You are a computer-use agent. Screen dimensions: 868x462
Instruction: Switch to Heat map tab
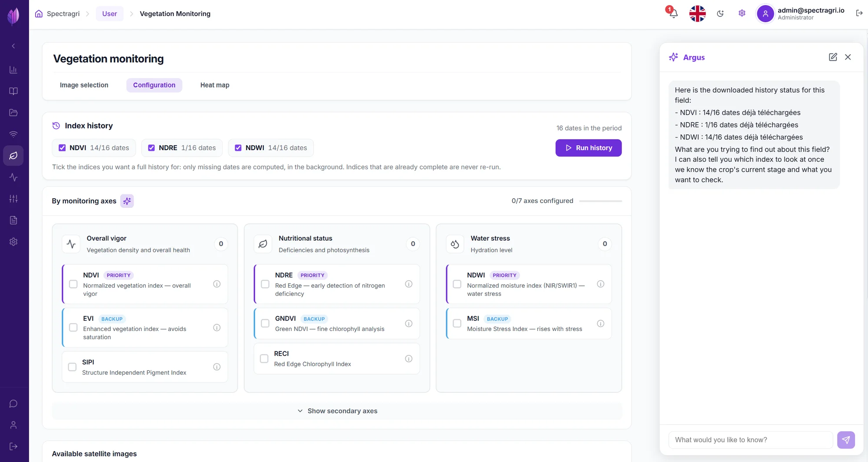(215, 85)
